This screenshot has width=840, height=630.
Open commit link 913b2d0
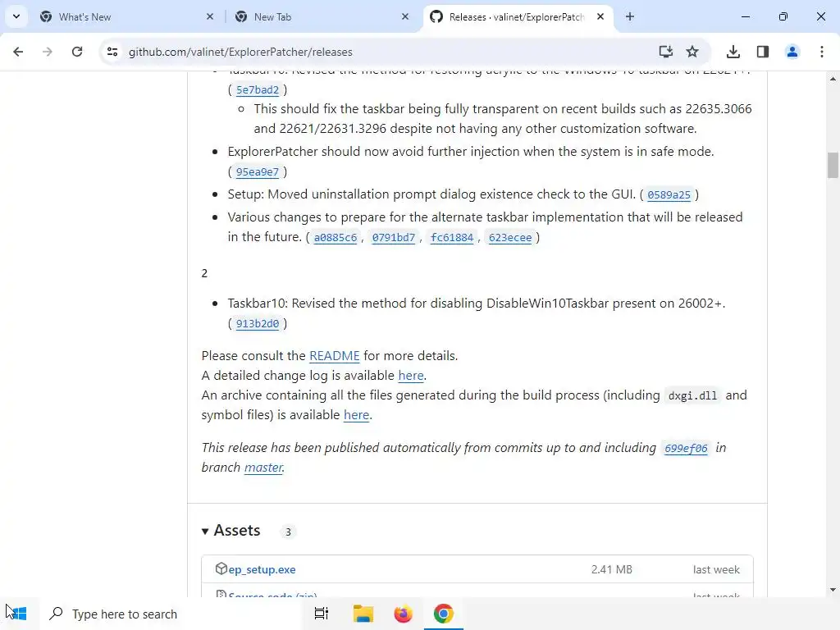[x=257, y=323]
